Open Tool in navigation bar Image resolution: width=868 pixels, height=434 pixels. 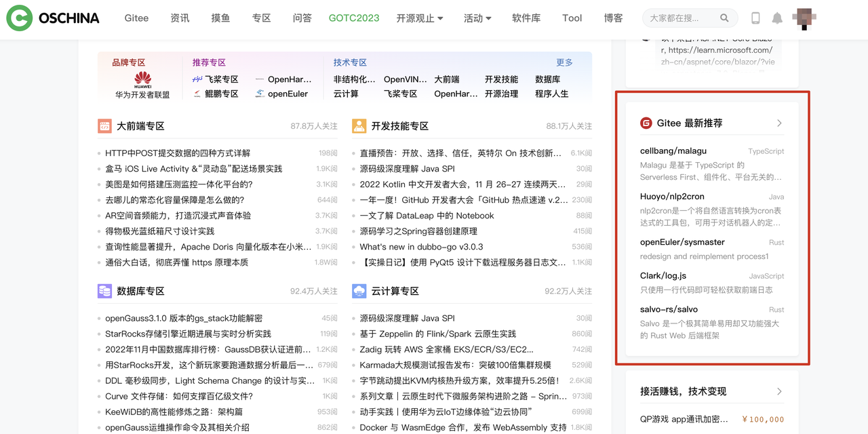point(572,18)
